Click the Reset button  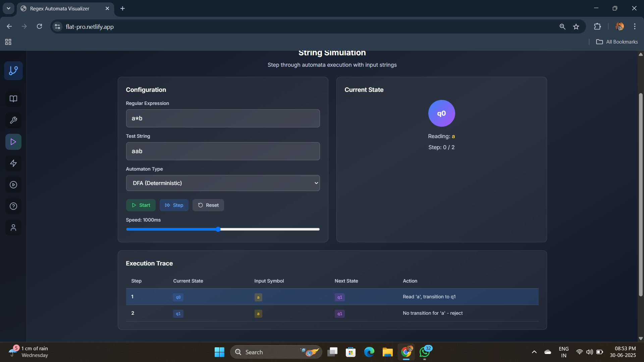click(208, 205)
